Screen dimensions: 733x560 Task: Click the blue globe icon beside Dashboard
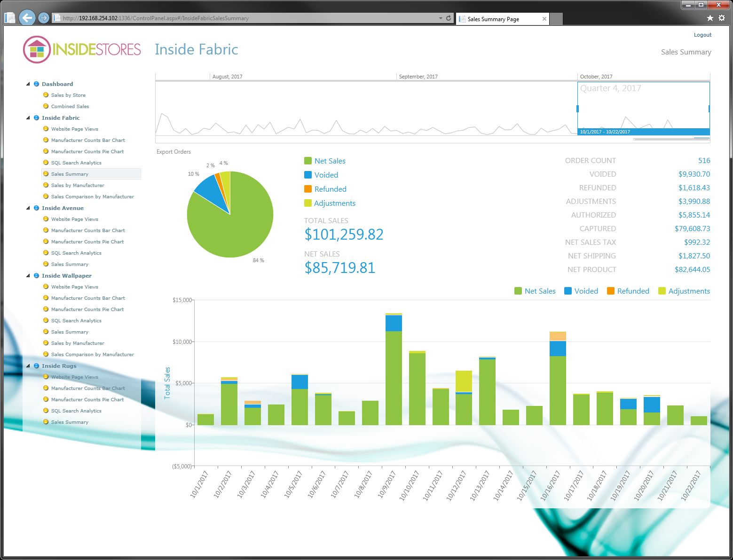tap(36, 84)
